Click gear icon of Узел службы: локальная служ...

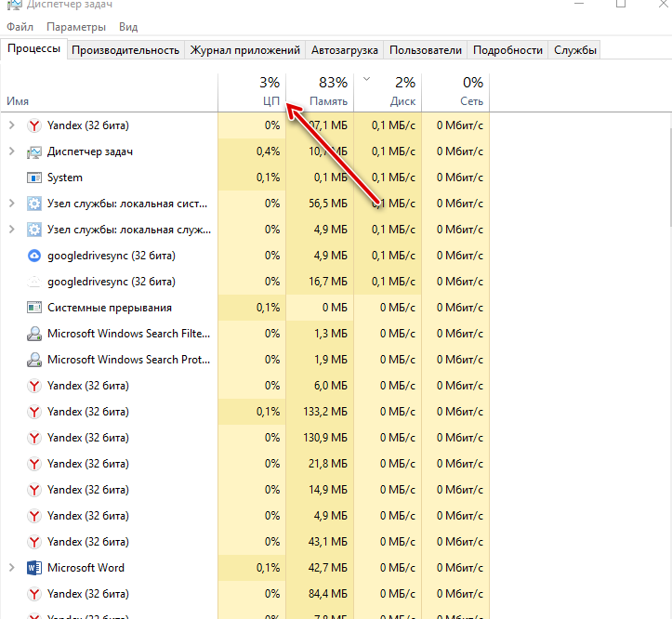[34, 230]
